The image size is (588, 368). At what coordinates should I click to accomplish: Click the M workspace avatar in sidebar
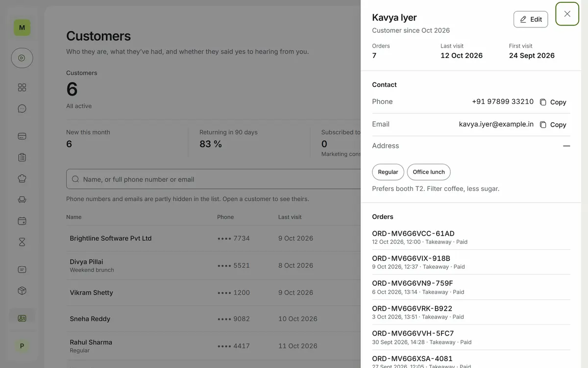point(22,27)
